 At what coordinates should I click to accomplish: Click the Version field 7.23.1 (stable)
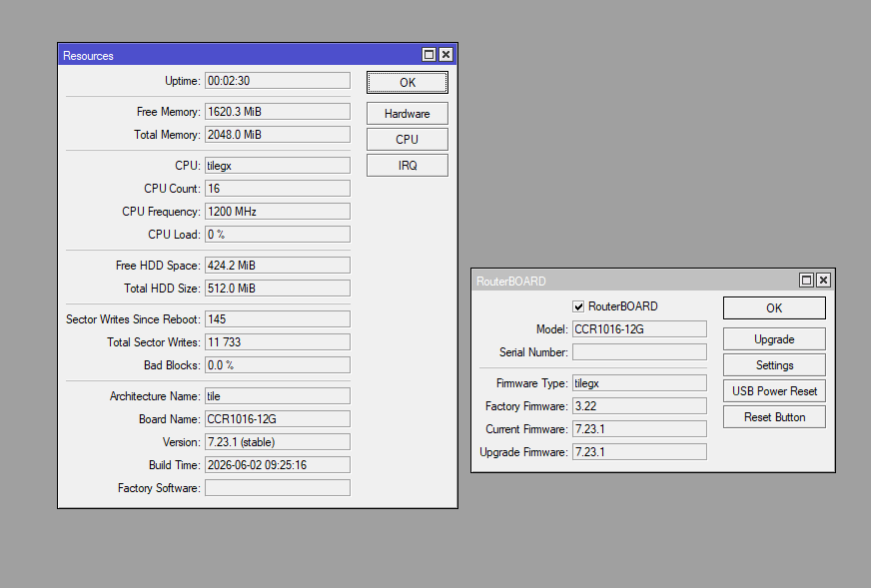click(x=278, y=442)
